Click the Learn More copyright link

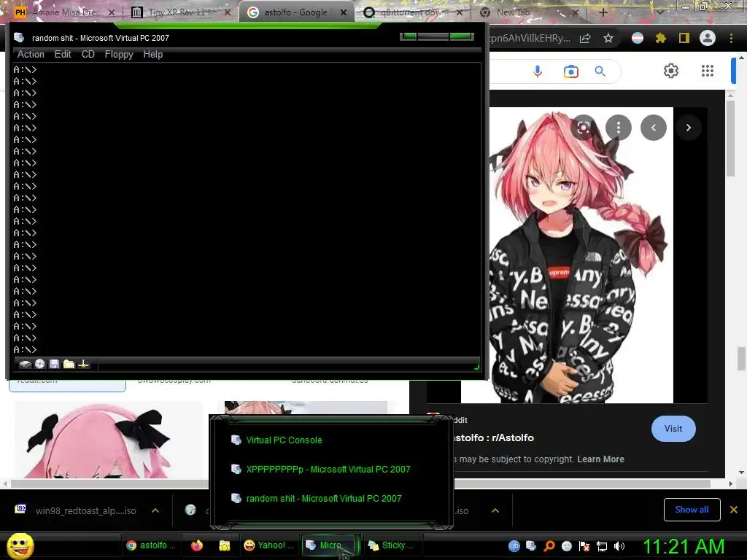click(x=601, y=459)
